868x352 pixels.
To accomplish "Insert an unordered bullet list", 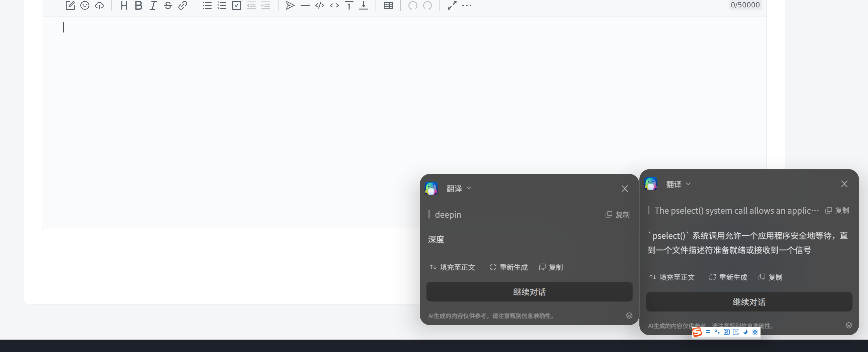I will (207, 5).
